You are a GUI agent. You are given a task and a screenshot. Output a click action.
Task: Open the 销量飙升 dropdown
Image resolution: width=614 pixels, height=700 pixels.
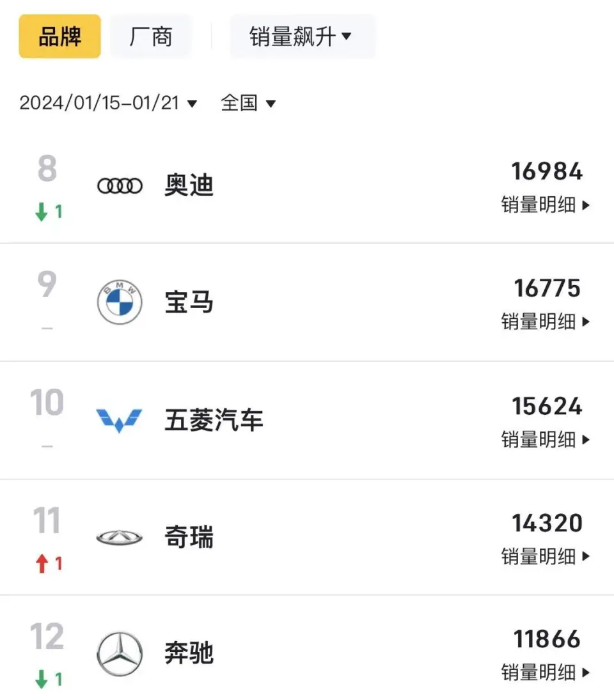click(x=303, y=36)
